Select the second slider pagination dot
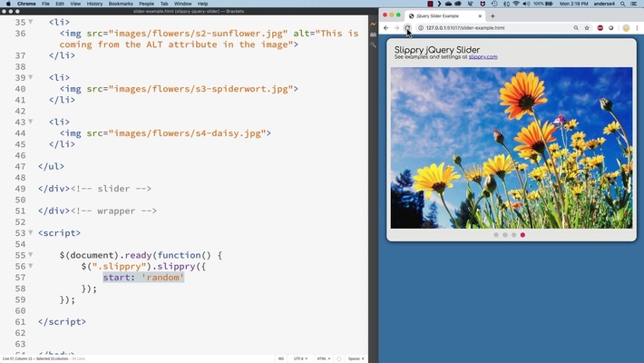Screen dimensions: 644x363 (x=504, y=235)
